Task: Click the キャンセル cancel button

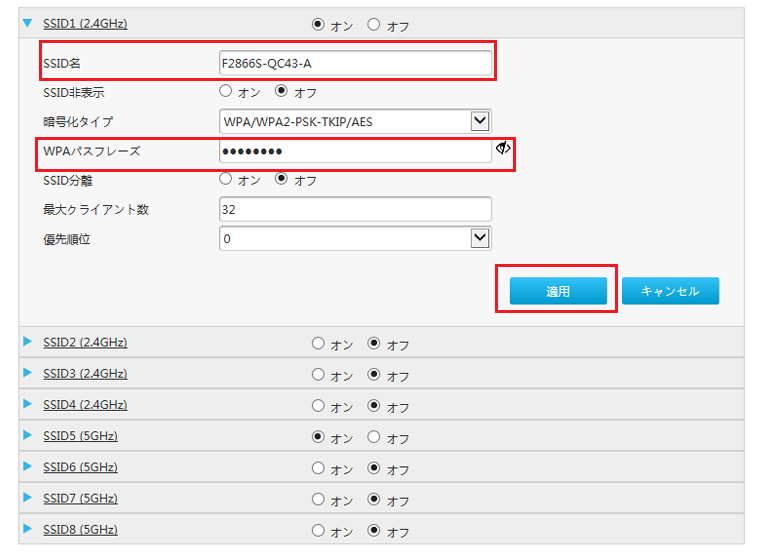Action: tap(670, 291)
